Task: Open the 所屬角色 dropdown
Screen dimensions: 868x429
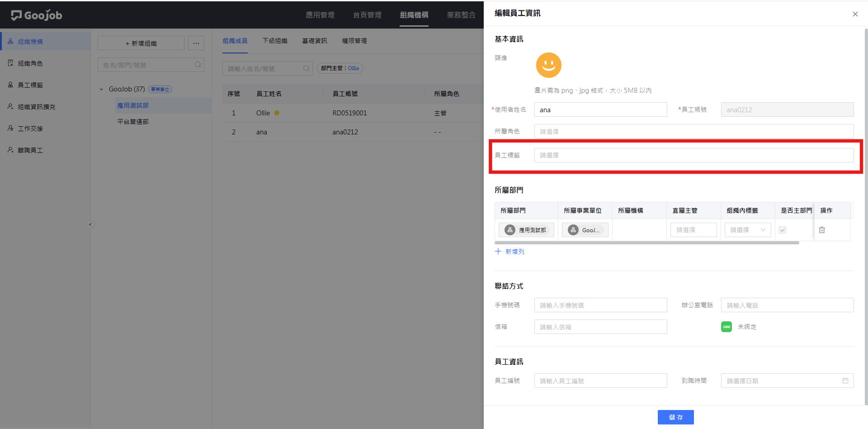Action: pos(694,131)
